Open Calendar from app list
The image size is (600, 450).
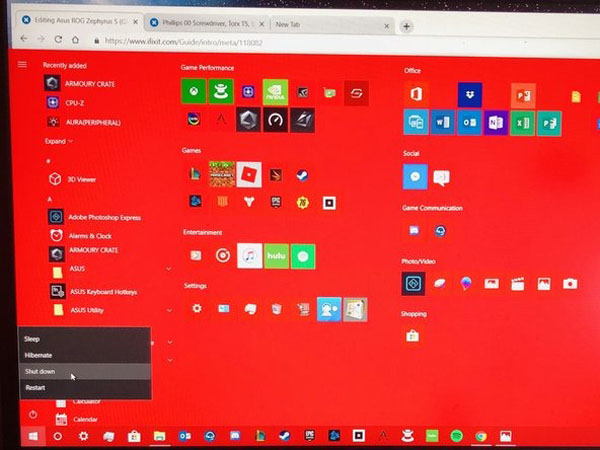[77, 419]
